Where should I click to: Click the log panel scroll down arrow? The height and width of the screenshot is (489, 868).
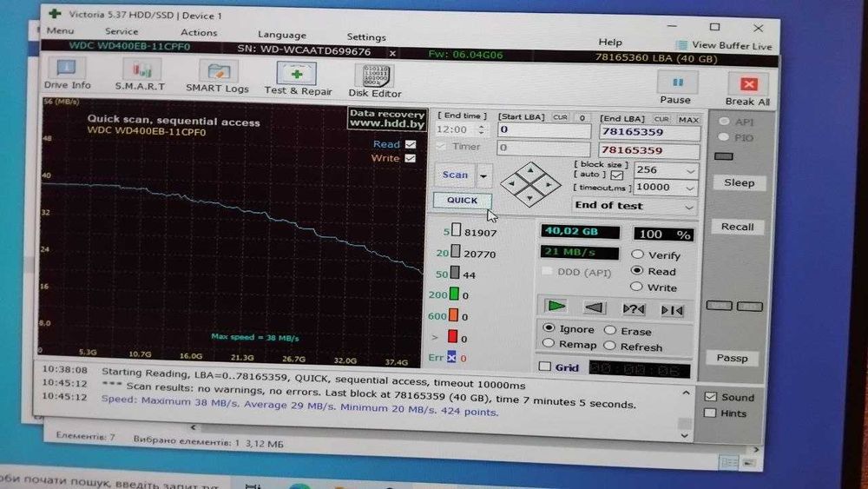(685, 436)
